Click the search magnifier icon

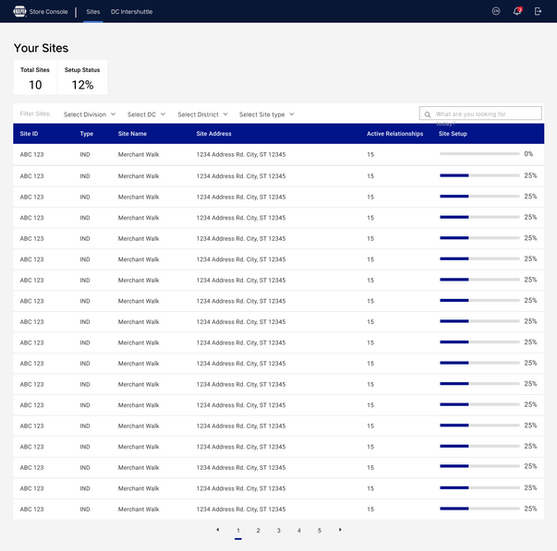(427, 114)
